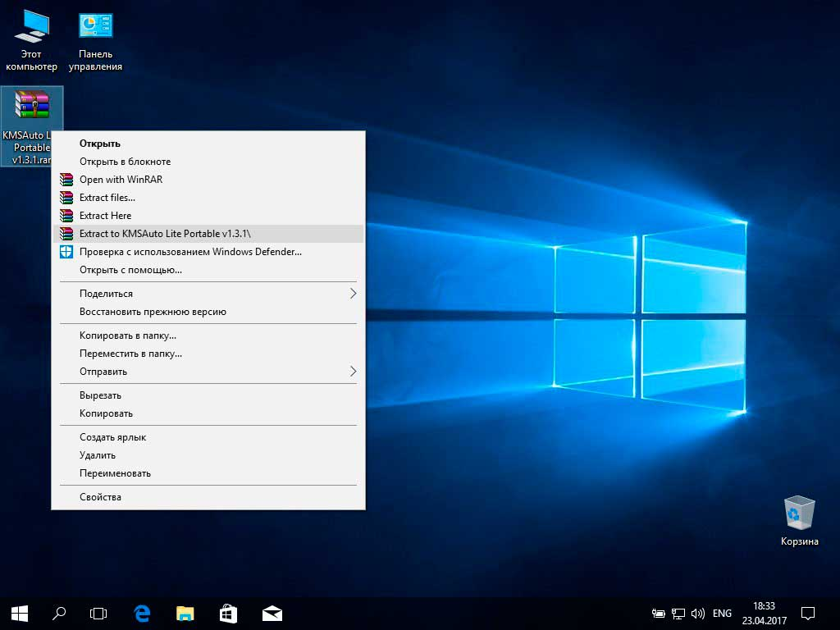Choose Open with WinRAR
The width and height of the screenshot is (840, 630).
208,180
